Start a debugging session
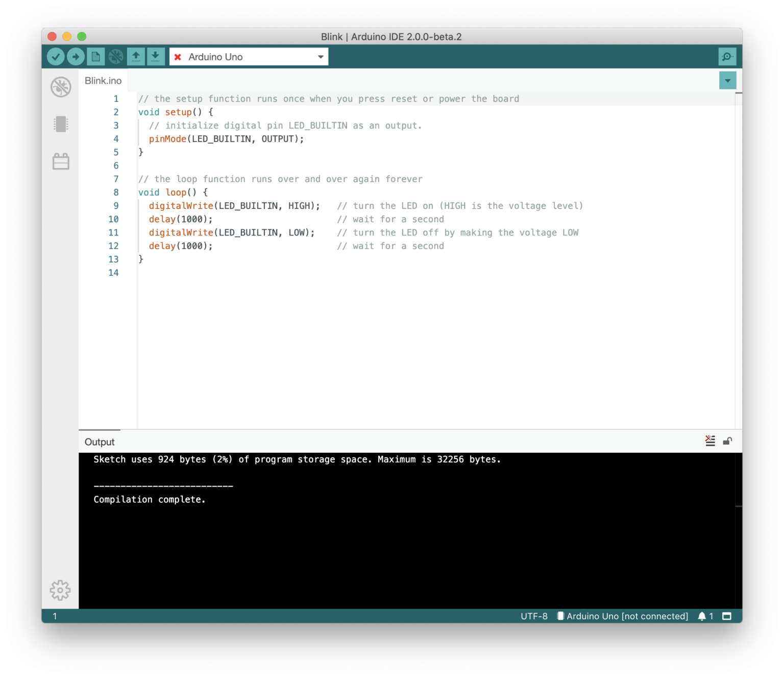Image resolution: width=784 pixels, height=678 pixels. pyautogui.click(x=115, y=56)
